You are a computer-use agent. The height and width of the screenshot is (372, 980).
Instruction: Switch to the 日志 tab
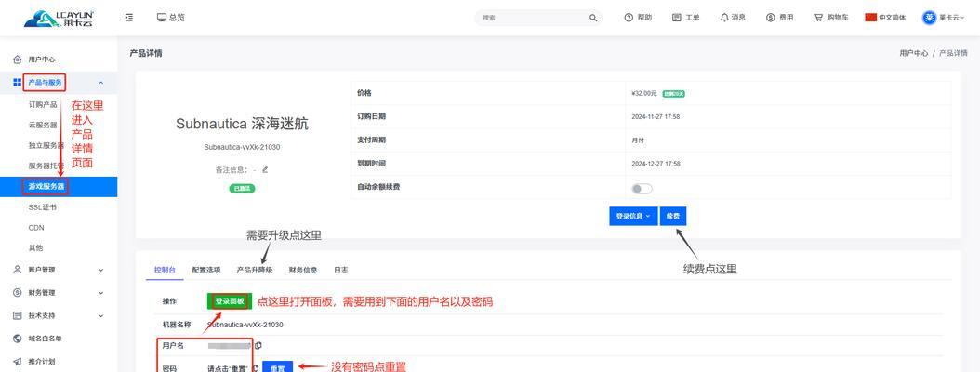[x=340, y=270]
